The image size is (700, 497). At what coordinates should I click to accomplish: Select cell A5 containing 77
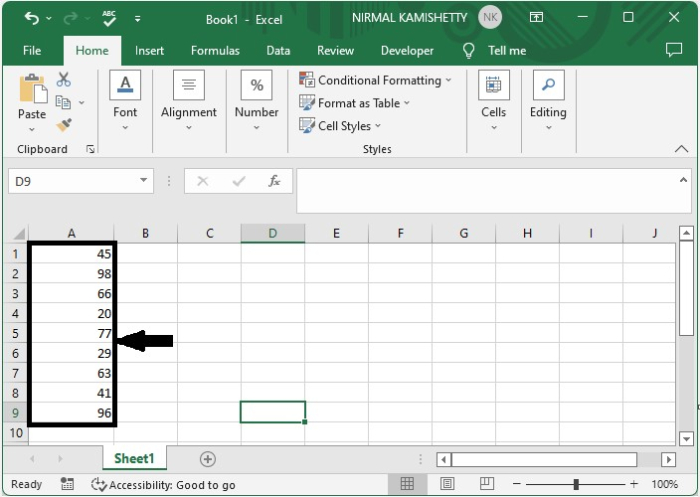[x=72, y=334]
